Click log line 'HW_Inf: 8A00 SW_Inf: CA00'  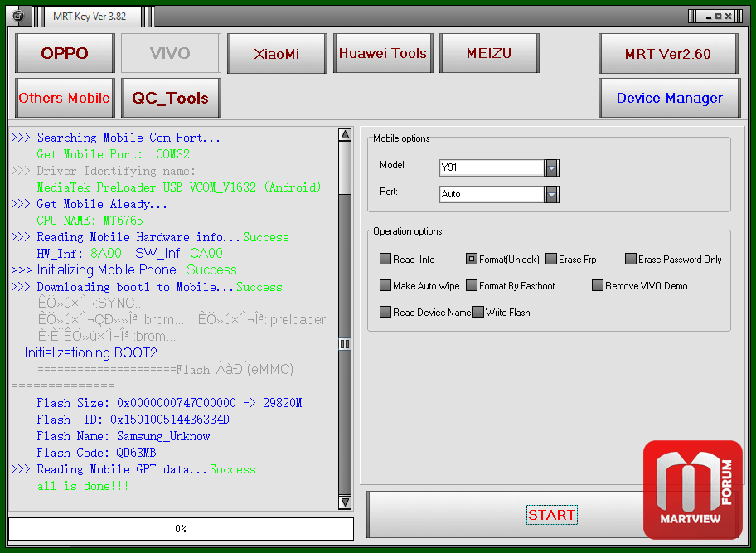[130, 254]
